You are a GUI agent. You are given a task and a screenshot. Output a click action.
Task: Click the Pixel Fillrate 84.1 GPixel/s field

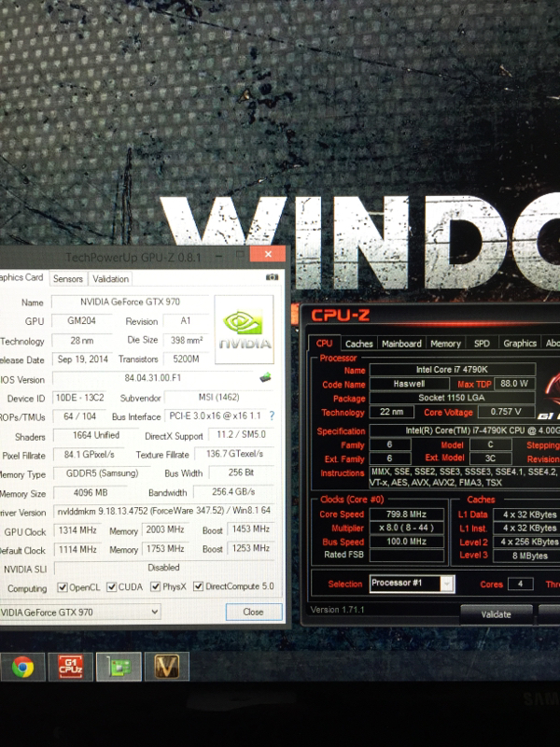pos(89,455)
